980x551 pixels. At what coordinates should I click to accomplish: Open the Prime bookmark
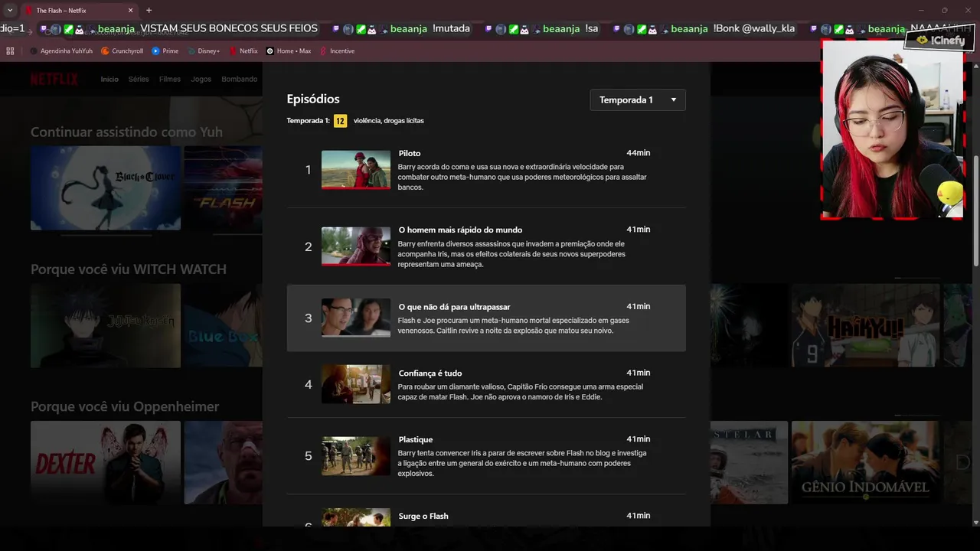click(x=165, y=51)
